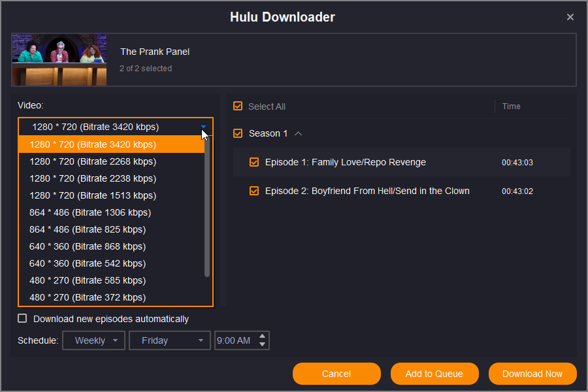588x392 pixels.
Task: Collapse Season 1 with the chevron
Action: tap(298, 133)
